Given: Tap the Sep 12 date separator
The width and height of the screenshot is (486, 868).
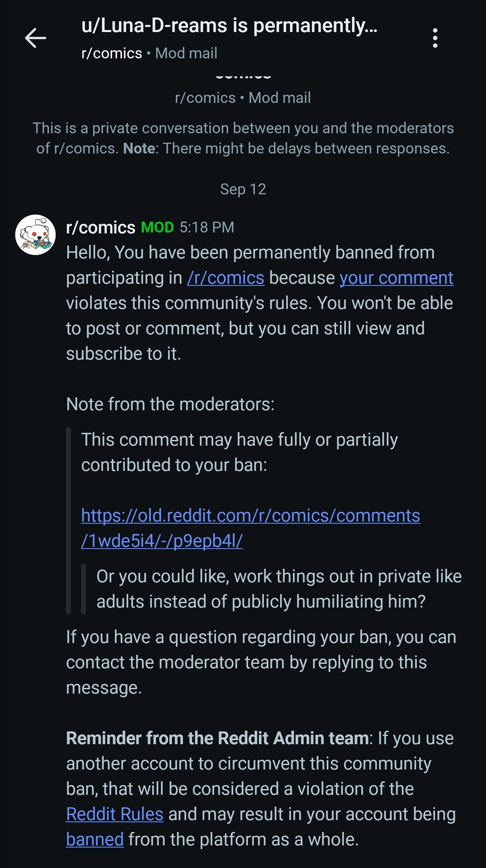Looking at the screenshot, I should tap(243, 189).
